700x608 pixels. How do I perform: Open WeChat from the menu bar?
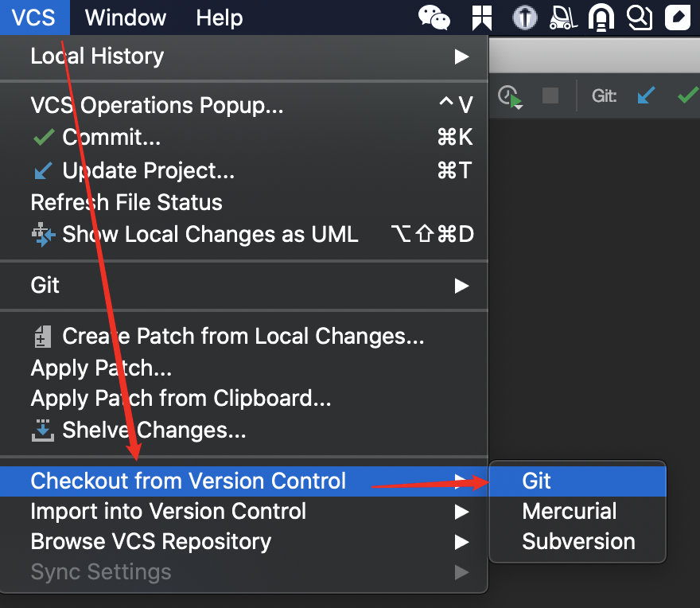(434, 18)
